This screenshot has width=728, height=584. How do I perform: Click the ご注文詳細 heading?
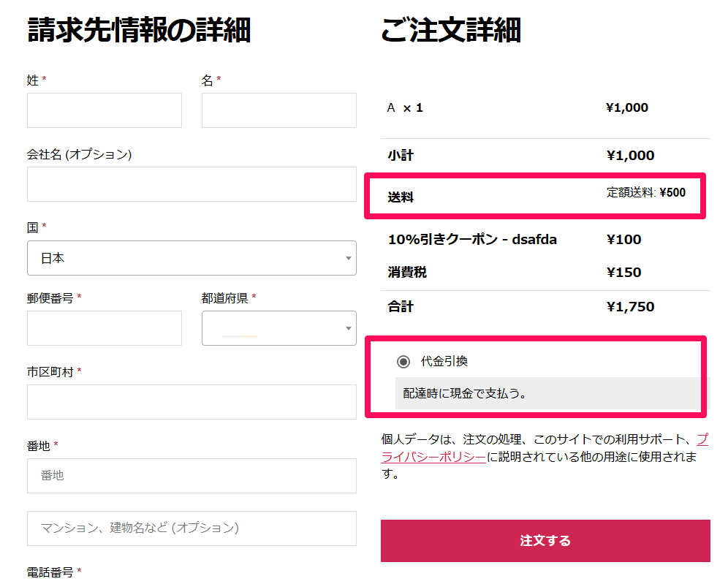[x=451, y=30]
